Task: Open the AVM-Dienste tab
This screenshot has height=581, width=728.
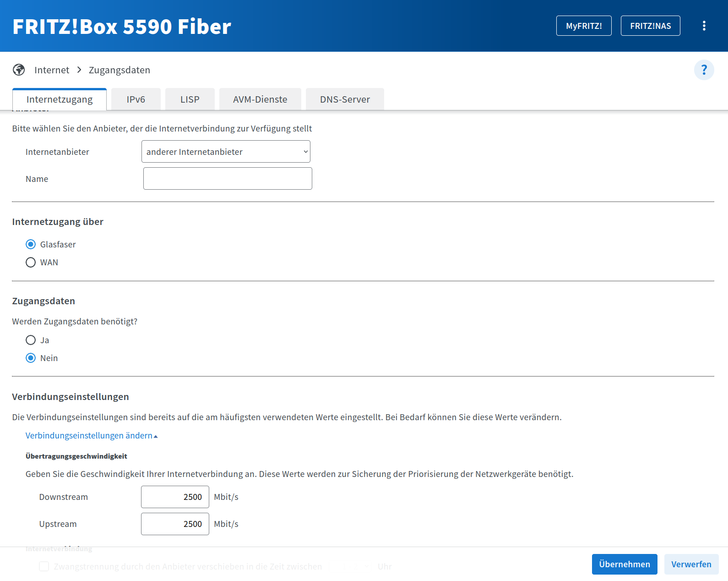Action: click(x=260, y=99)
